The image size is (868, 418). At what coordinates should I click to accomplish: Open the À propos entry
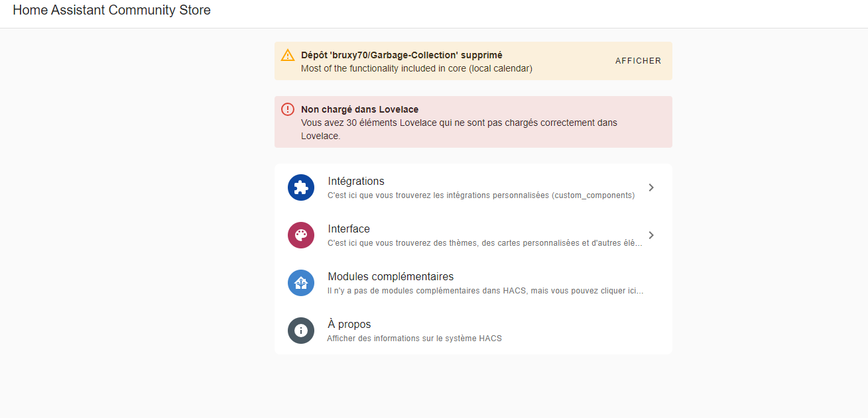tap(473, 331)
